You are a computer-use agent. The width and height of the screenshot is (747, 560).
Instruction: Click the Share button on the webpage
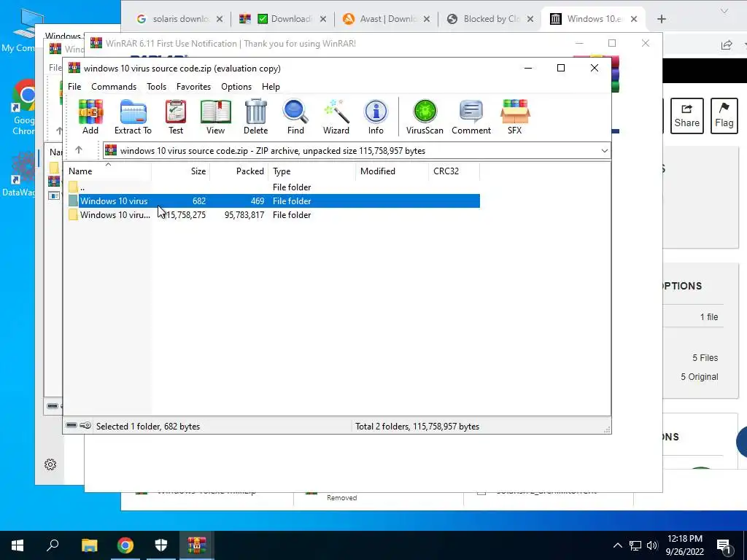tap(686, 116)
